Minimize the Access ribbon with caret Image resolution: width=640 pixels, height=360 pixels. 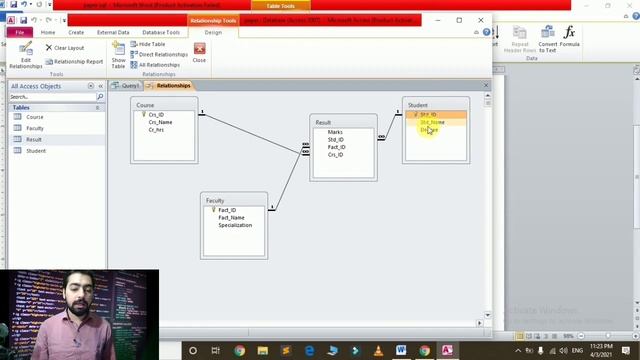point(476,32)
